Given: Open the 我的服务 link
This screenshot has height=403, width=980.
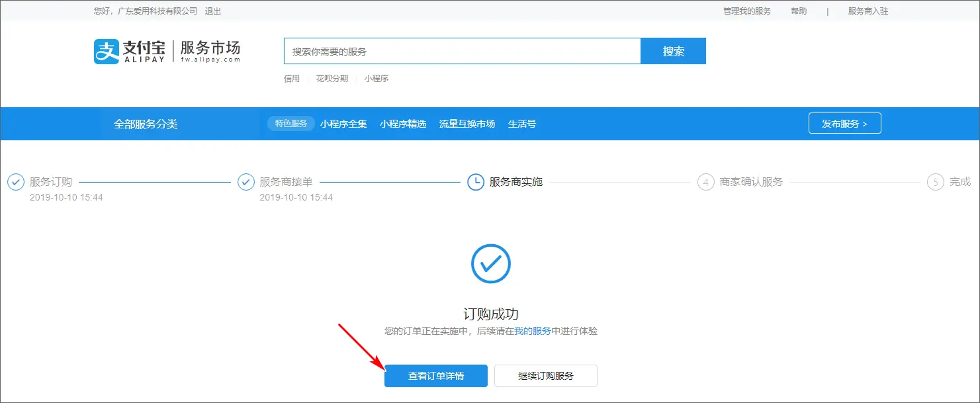Looking at the screenshot, I should point(533,331).
